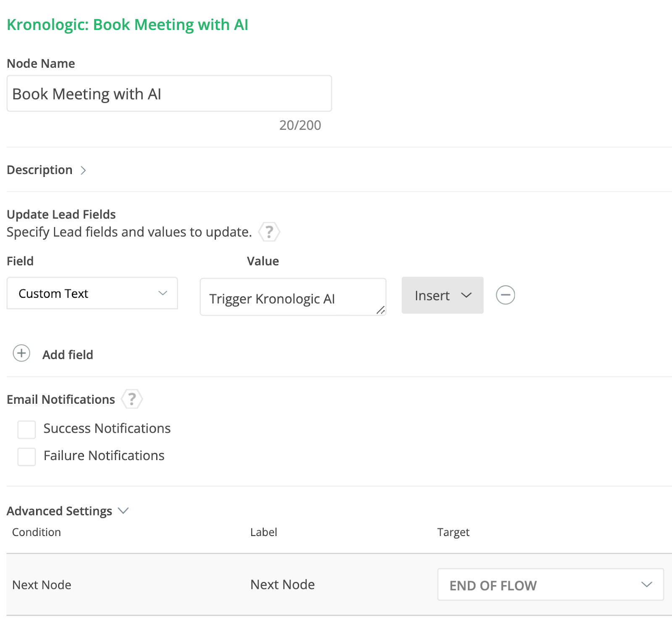Open help icon next to Update Lead Fields description

pyautogui.click(x=269, y=232)
